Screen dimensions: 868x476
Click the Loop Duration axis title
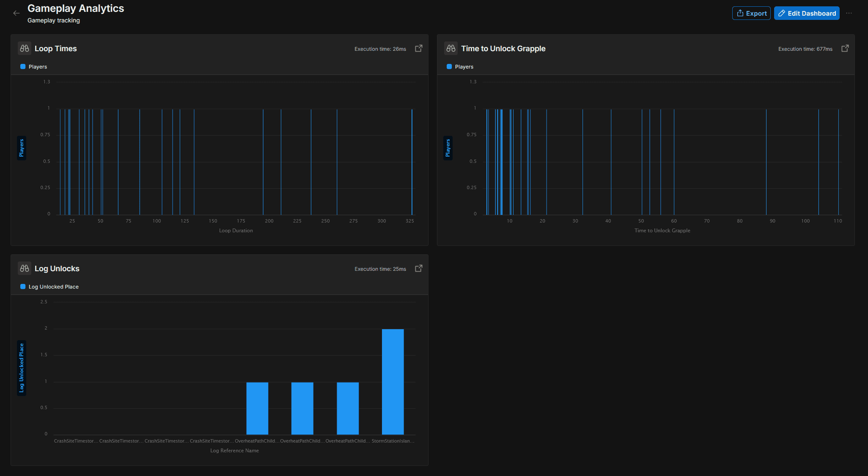click(236, 231)
